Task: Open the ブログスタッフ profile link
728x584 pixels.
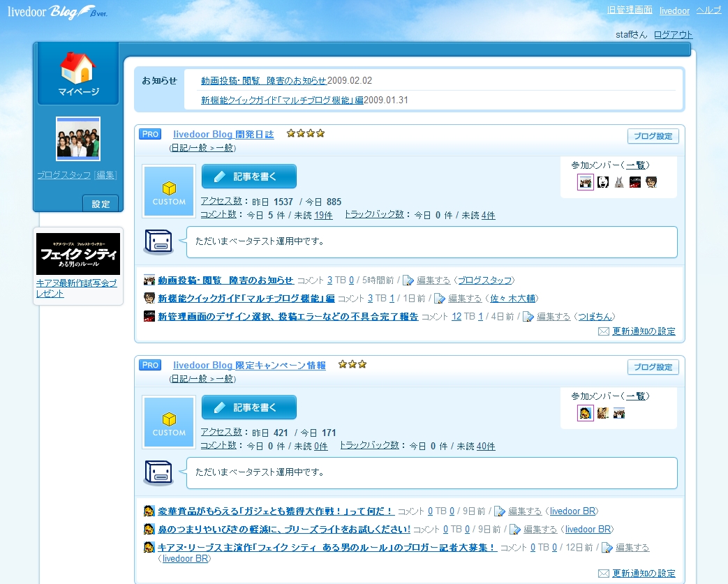Action: [x=64, y=175]
